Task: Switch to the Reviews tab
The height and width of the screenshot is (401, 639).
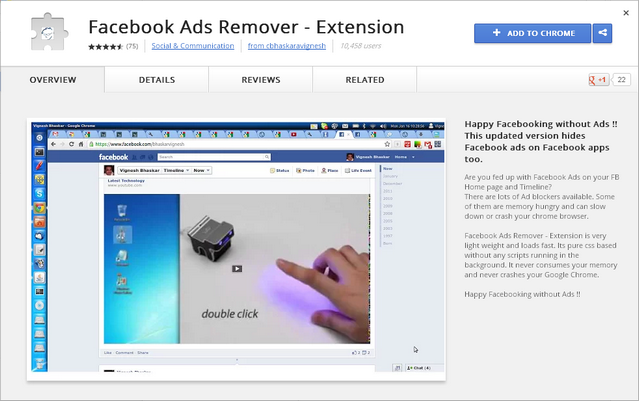Action: pos(261,80)
